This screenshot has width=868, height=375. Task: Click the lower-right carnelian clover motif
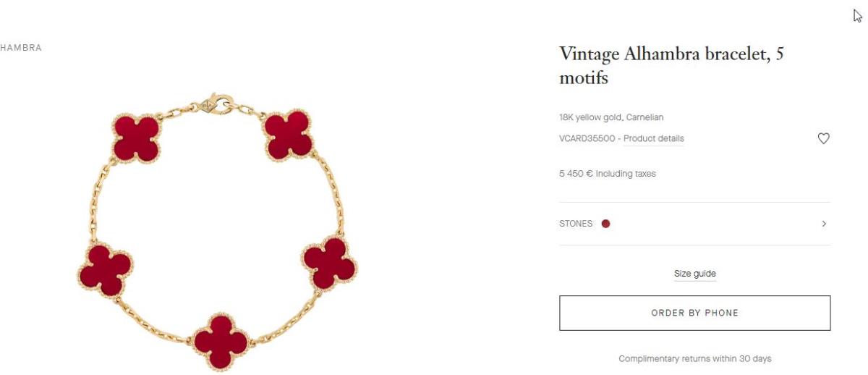330,262
